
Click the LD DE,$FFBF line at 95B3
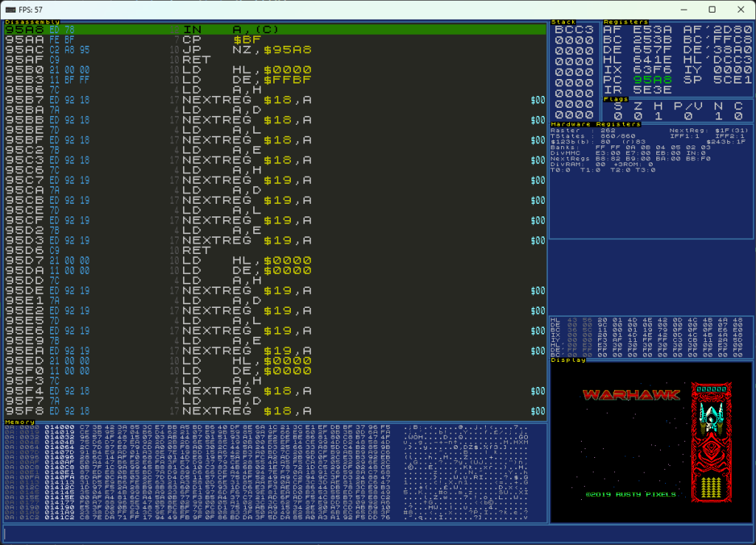click(x=244, y=79)
